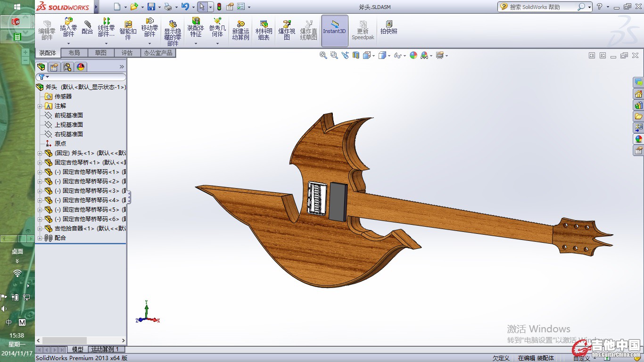
Task: Click the Windows Start button
Action: tap(17, 7)
